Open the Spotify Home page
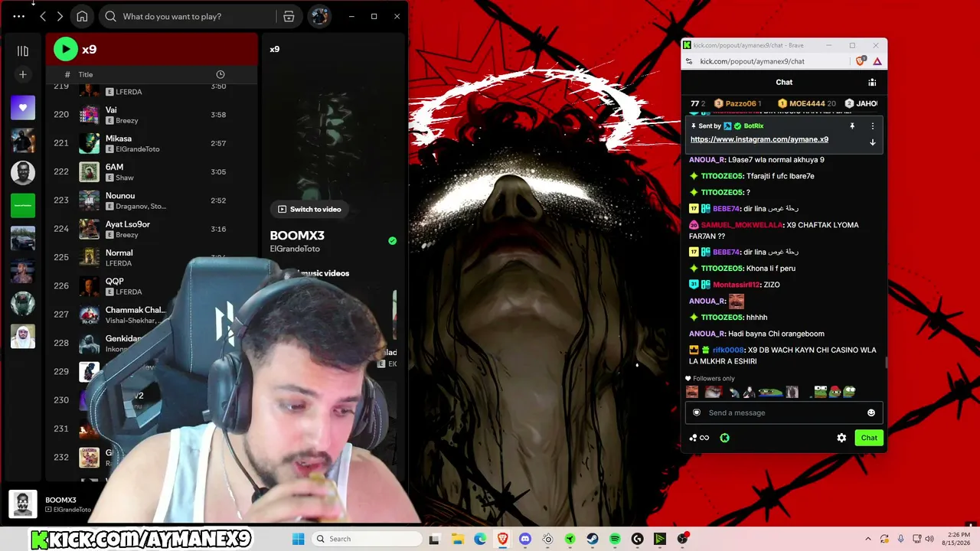This screenshot has width=980, height=551. pyautogui.click(x=82, y=16)
